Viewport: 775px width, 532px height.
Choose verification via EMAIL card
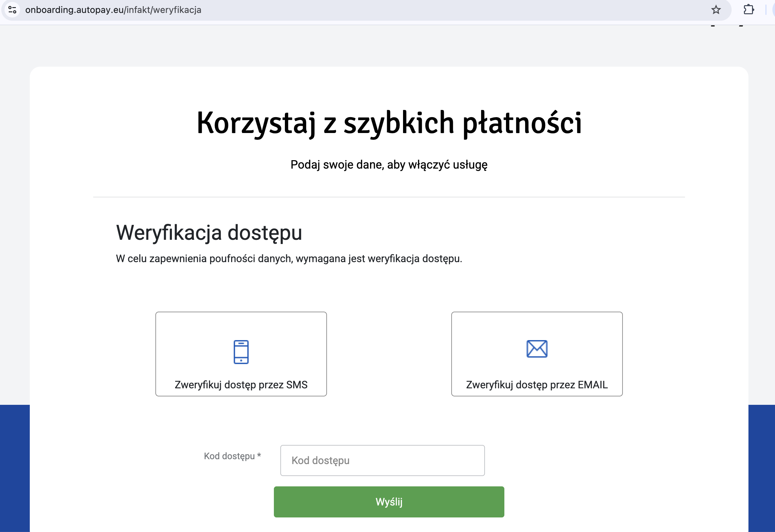[x=537, y=354]
